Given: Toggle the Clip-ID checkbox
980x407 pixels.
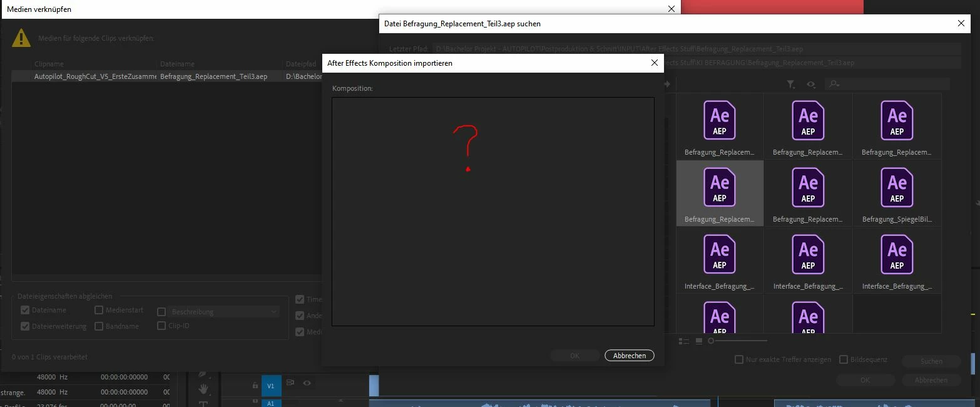Looking at the screenshot, I should [x=161, y=326].
